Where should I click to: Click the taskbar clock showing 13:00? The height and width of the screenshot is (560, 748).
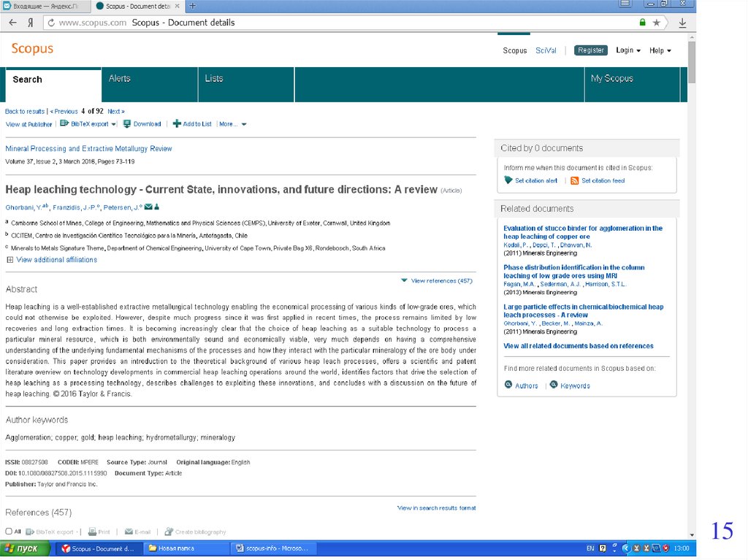tap(682, 548)
